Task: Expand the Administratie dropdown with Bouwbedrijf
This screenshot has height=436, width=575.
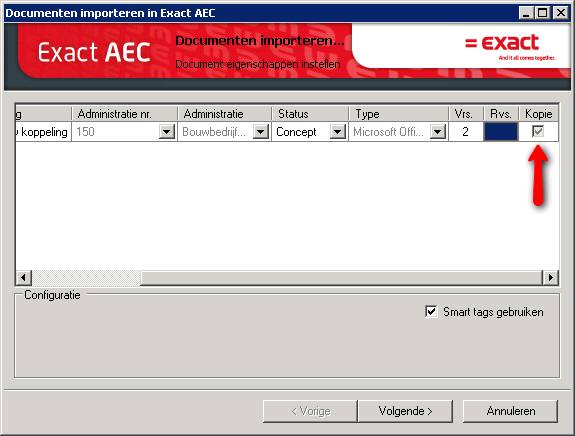Action: point(261,132)
